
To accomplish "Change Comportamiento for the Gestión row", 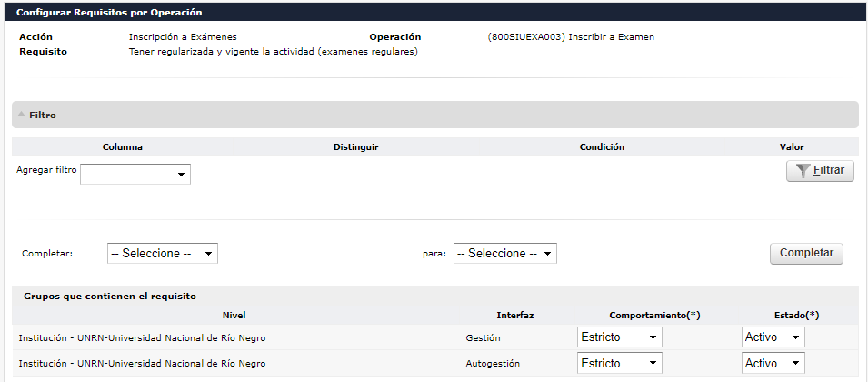I will click(x=620, y=337).
